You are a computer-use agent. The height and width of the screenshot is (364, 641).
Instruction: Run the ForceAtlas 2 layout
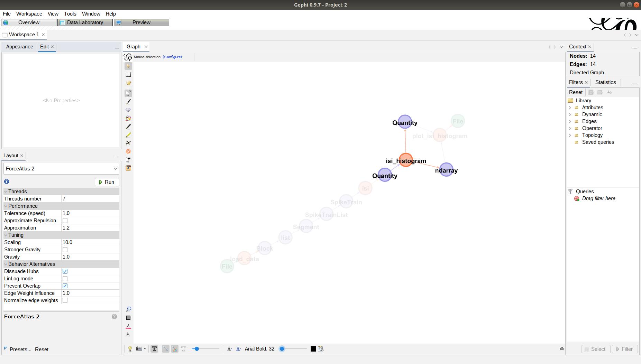coord(107,182)
